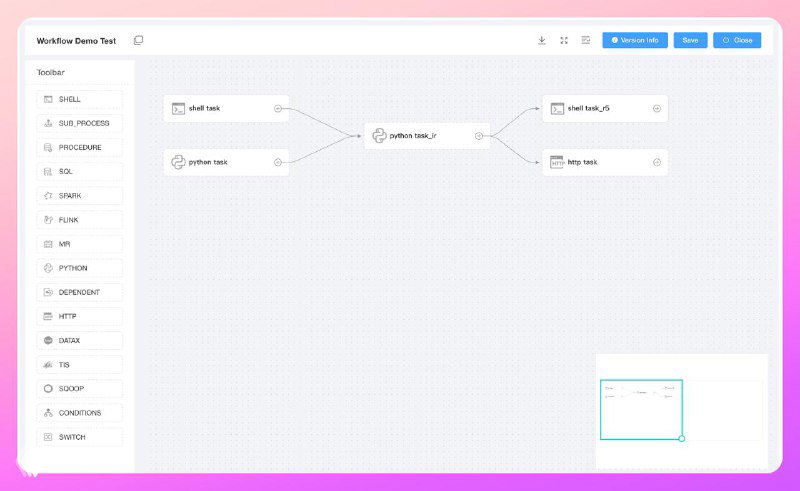The image size is (800, 491).
Task: Select the SQOOP task type
Action: 80,388
